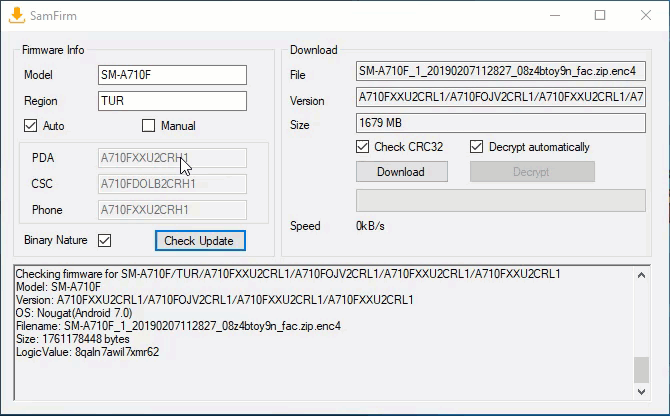Minimize the SamFirm window
This screenshot has height=416, width=670.
tap(555, 15)
